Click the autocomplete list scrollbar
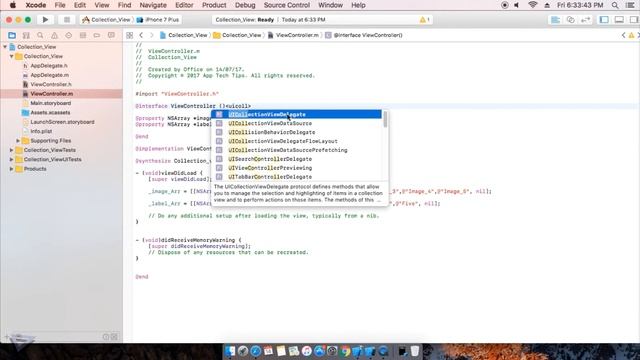 click(x=385, y=120)
